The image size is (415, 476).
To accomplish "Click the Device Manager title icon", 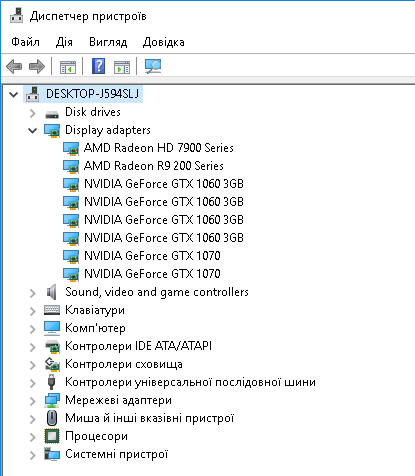I will point(16,15).
